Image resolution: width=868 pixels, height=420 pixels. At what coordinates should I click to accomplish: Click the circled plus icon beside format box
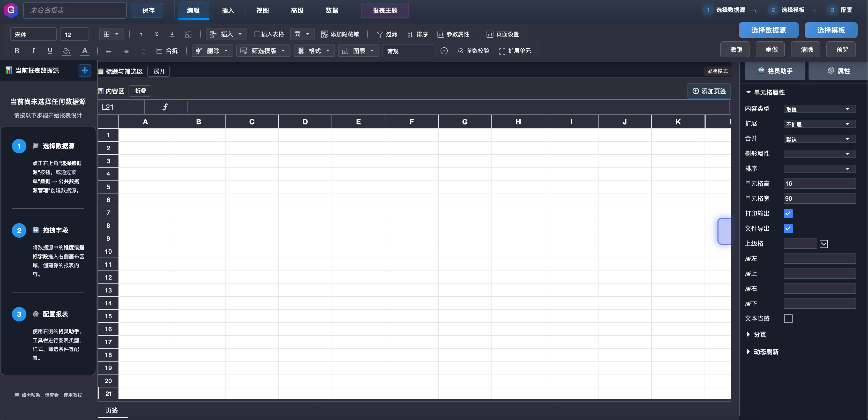point(444,51)
